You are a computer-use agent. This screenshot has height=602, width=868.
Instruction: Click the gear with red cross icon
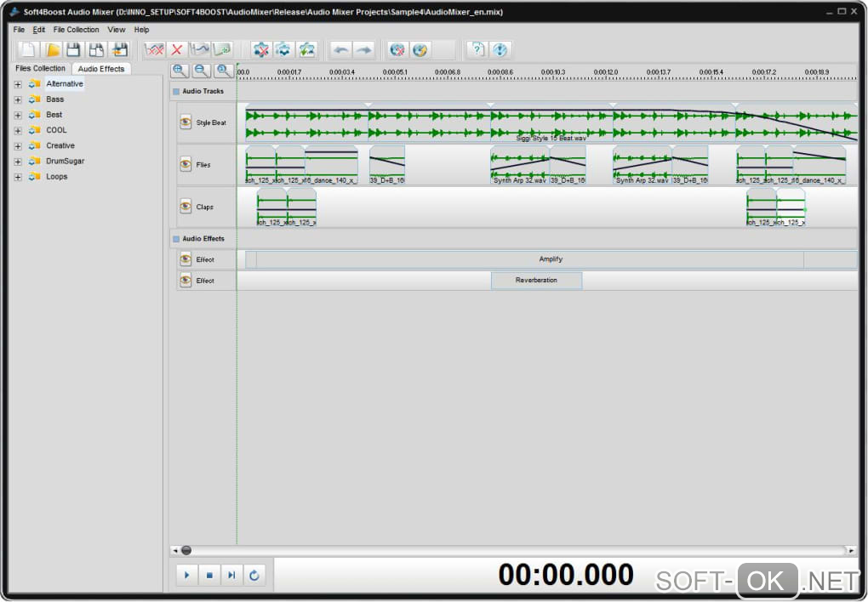[260, 50]
